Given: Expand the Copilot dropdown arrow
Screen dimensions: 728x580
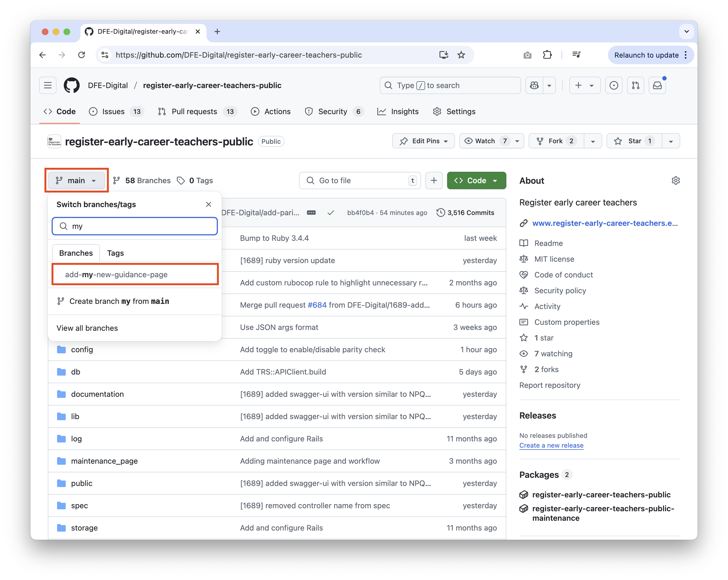Looking at the screenshot, I should pyautogui.click(x=549, y=85).
